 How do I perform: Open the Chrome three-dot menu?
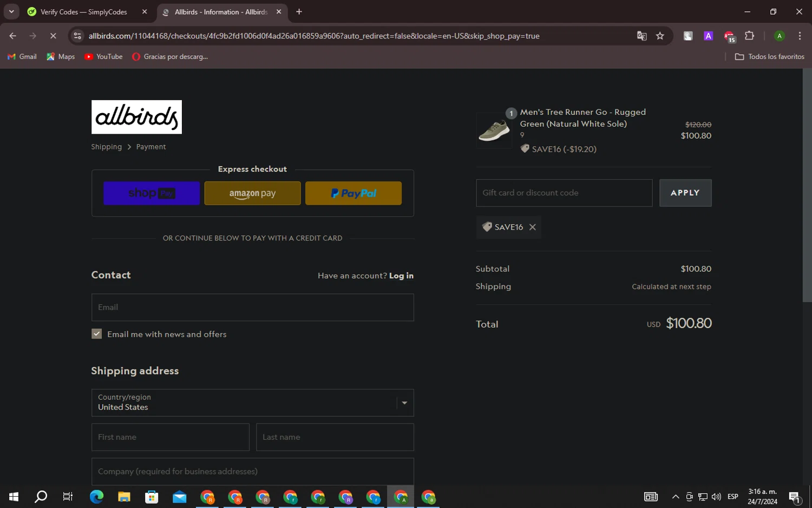tap(800, 36)
